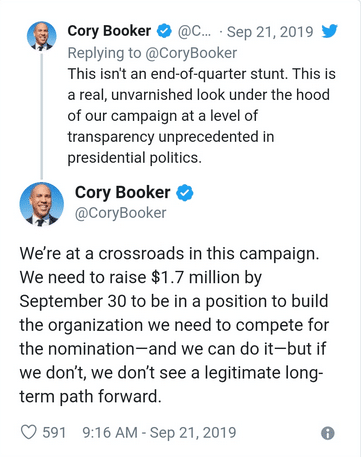Follow the 'Replying to @CoryBooker' mention link
Viewport: 361px width, 457px height.
(x=191, y=53)
